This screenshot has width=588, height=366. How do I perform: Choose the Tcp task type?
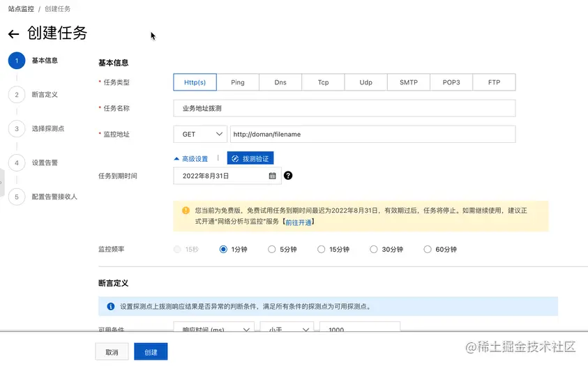click(323, 82)
